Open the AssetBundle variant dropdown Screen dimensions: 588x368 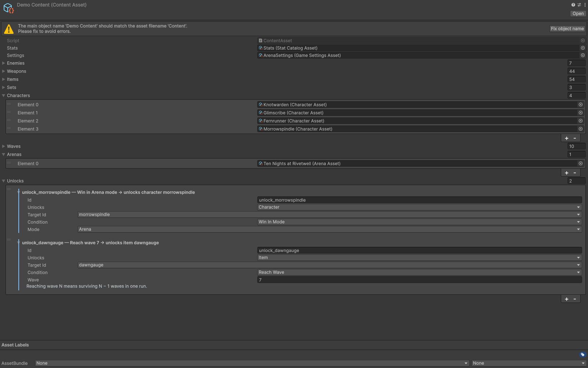[x=529, y=363]
